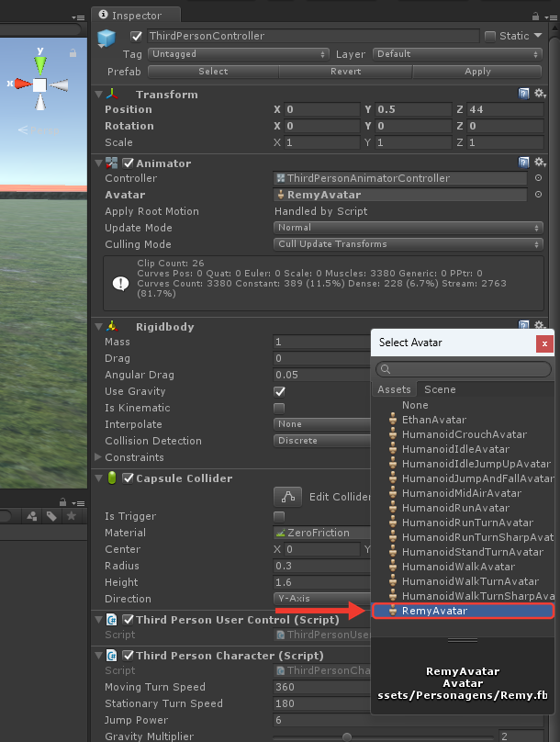Viewport: 560px width, 742px height.
Task: Click the Transform component axes icon
Action: tap(112, 95)
